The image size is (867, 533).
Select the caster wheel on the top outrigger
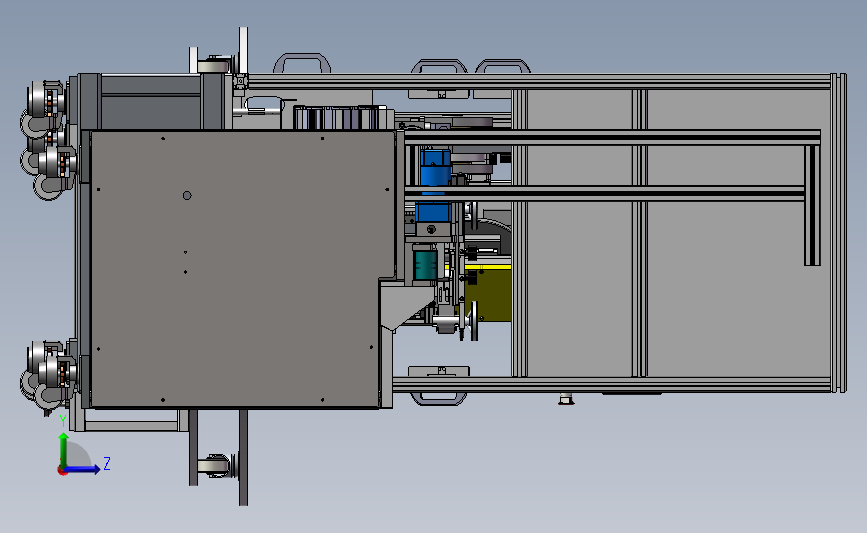click(x=213, y=65)
